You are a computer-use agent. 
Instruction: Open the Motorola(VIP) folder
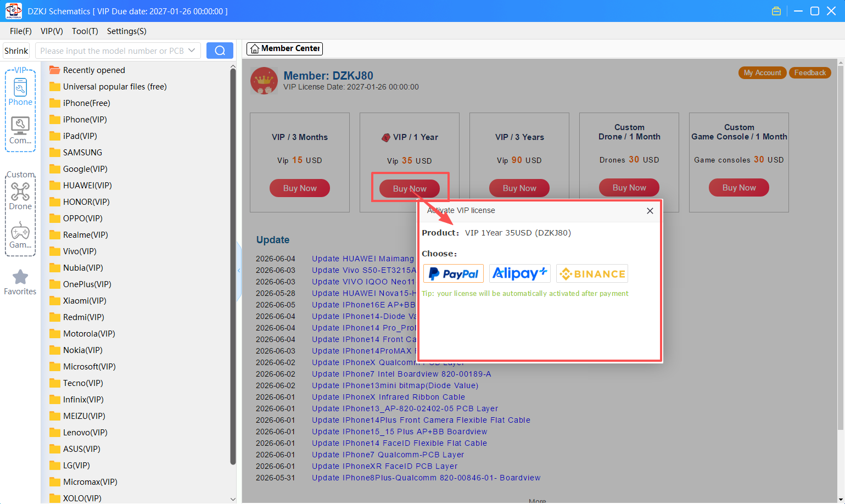click(82, 334)
